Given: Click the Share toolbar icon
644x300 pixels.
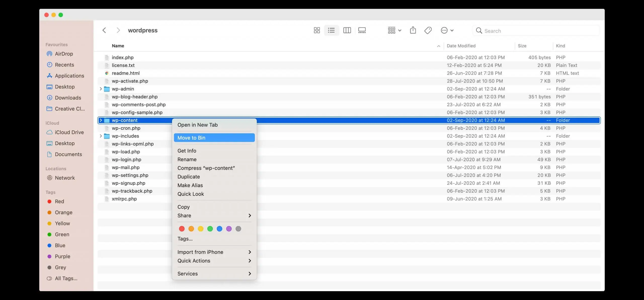Looking at the screenshot, I should click(x=413, y=30).
